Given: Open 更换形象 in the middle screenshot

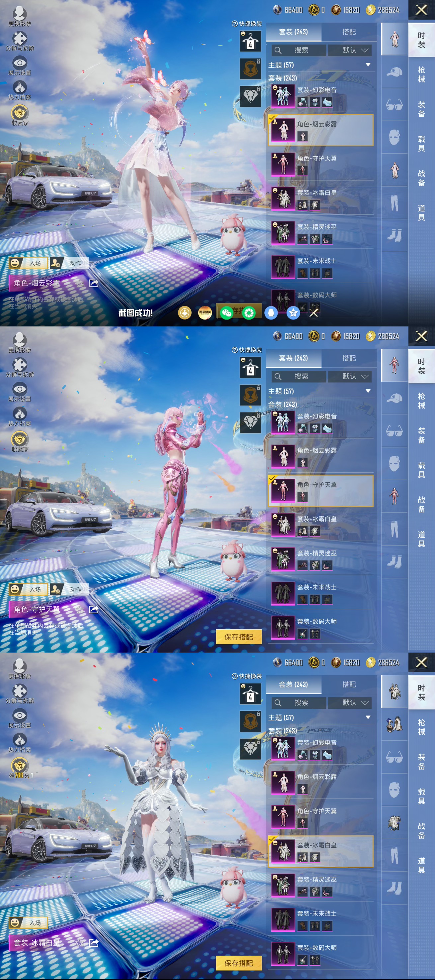Looking at the screenshot, I should pos(20,342).
